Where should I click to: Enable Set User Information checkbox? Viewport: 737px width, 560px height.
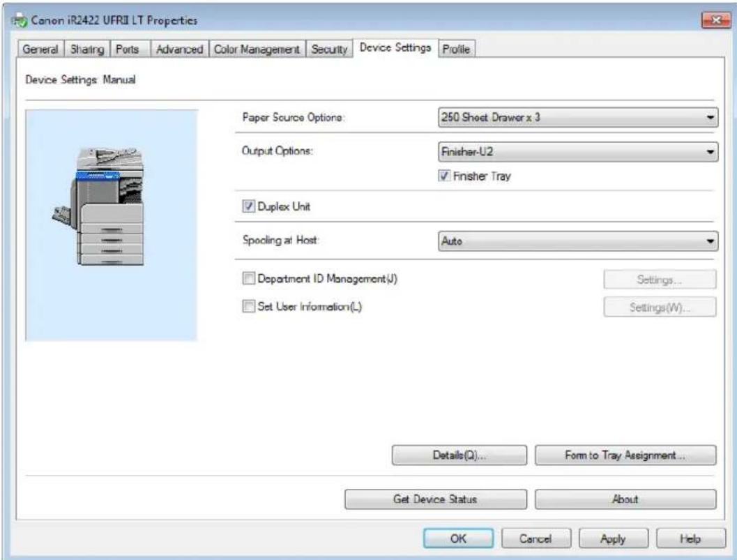coord(249,307)
